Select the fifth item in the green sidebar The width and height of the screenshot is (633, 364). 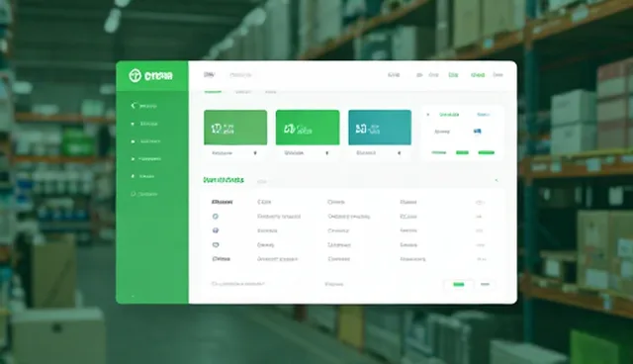(142, 176)
